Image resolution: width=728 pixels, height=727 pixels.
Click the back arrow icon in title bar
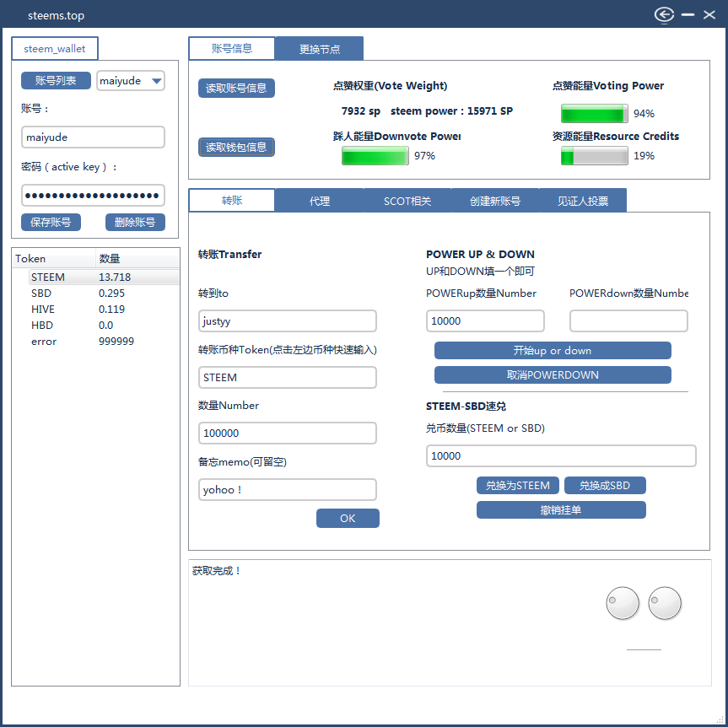pyautogui.click(x=664, y=15)
